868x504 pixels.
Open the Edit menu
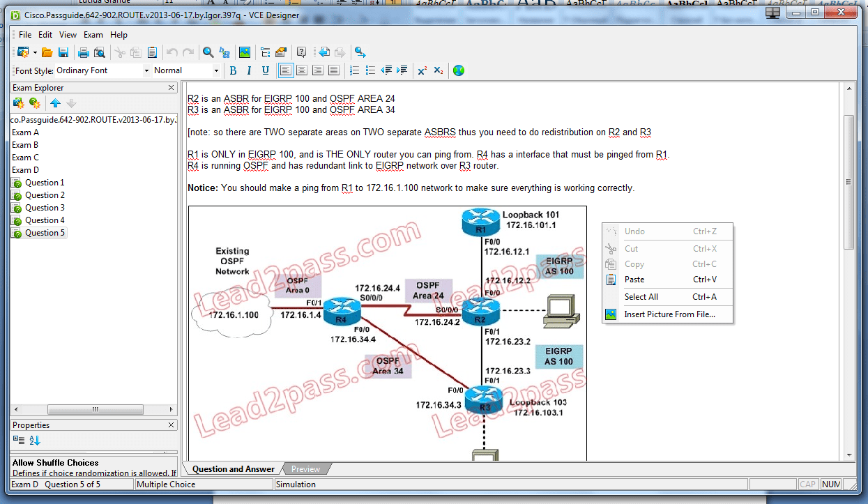[x=45, y=35]
